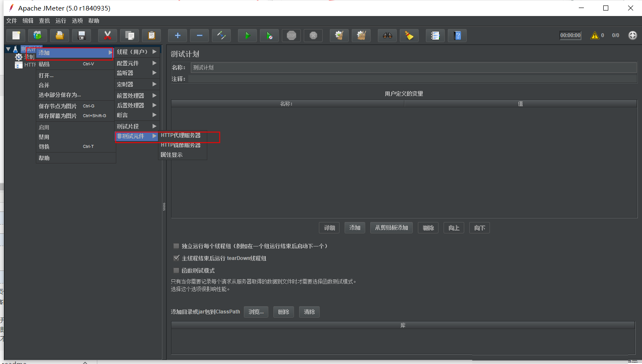Expand the 定时器 submenu
Screen dimensions: 642x364
click(x=136, y=84)
